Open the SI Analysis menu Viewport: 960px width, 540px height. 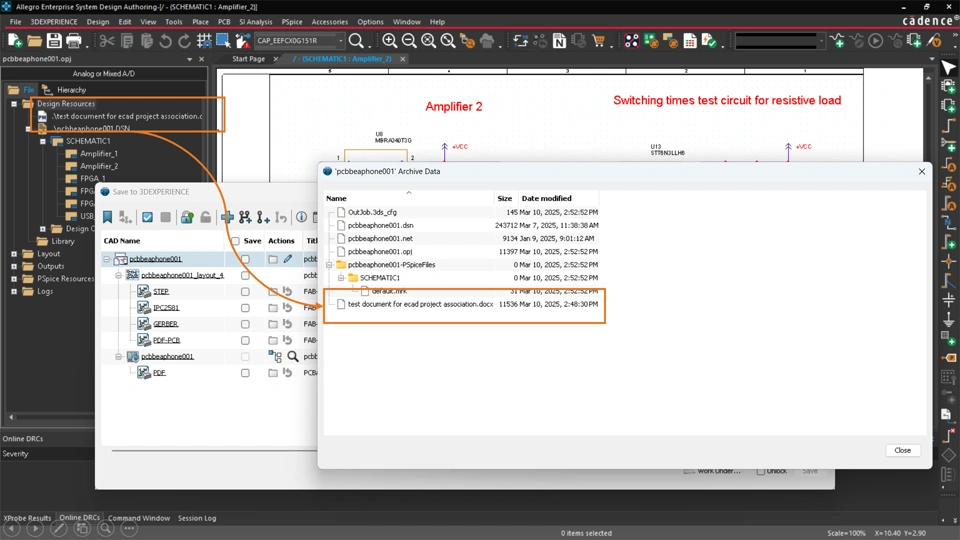(x=255, y=21)
